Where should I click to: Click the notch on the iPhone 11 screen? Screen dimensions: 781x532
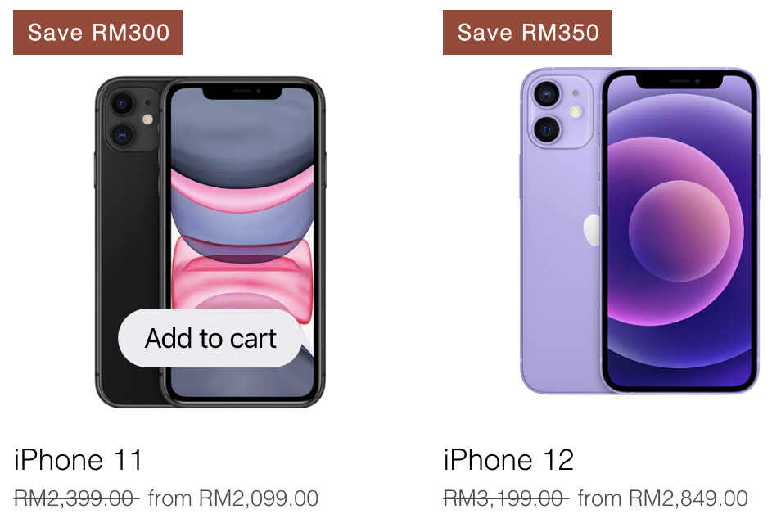coord(242,92)
